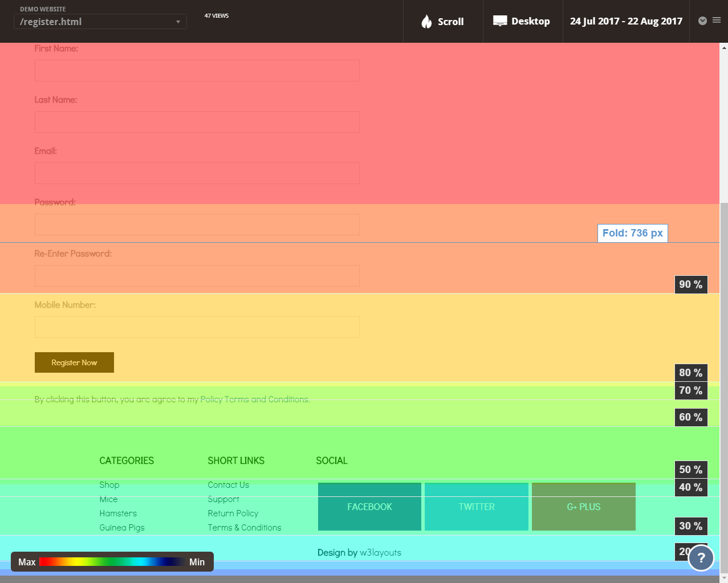This screenshot has height=583, width=728.
Task: Open the Hamsters category link
Action: (x=118, y=513)
